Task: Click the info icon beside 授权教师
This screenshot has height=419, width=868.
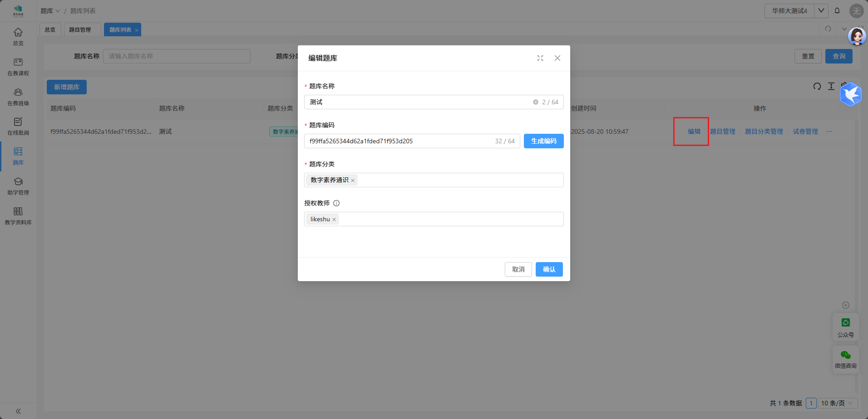Action: 336,203
